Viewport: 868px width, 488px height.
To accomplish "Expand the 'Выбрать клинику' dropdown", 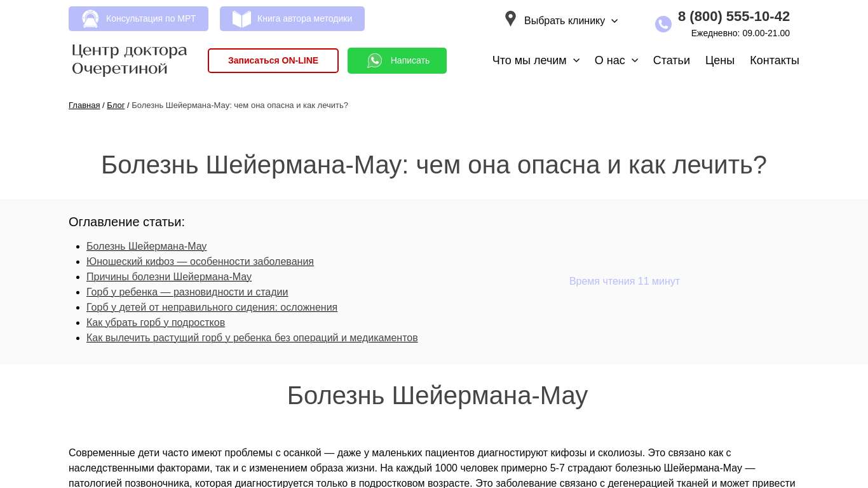I will pyautogui.click(x=571, y=21).
